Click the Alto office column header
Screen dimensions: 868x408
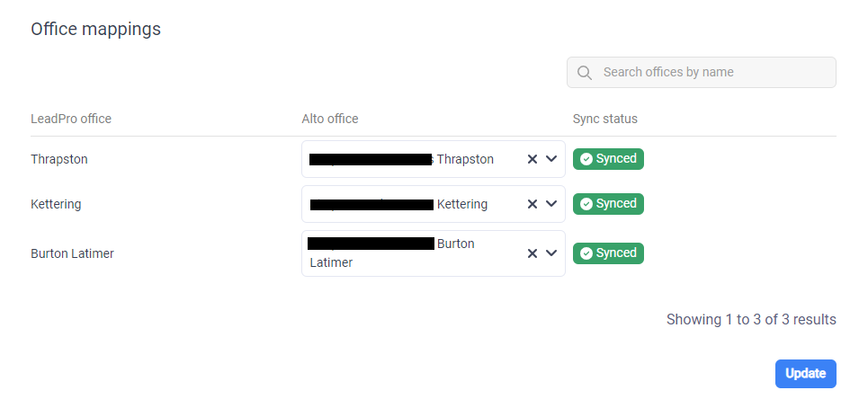[x=330, y=119]
